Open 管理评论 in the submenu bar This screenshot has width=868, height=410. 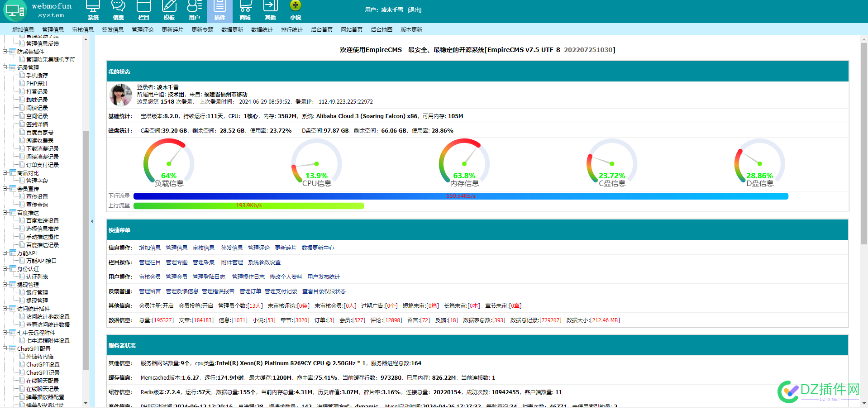(143, 29)
